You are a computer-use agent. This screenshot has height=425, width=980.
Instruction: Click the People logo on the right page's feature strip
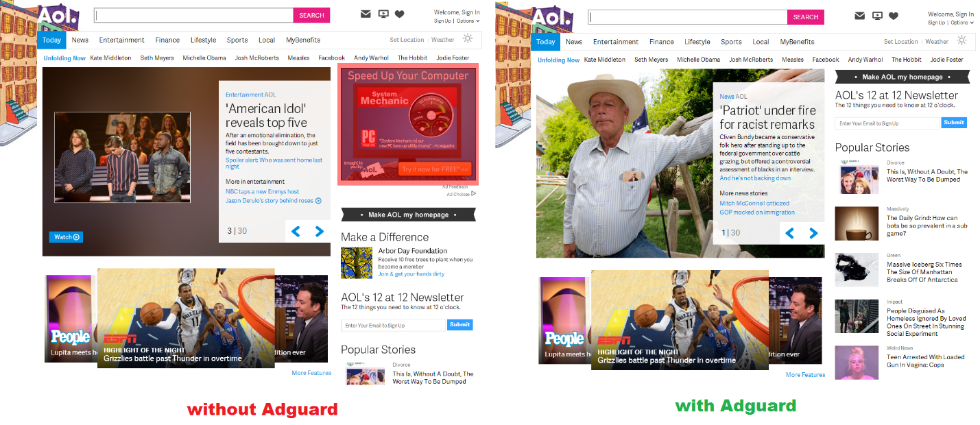564,339
